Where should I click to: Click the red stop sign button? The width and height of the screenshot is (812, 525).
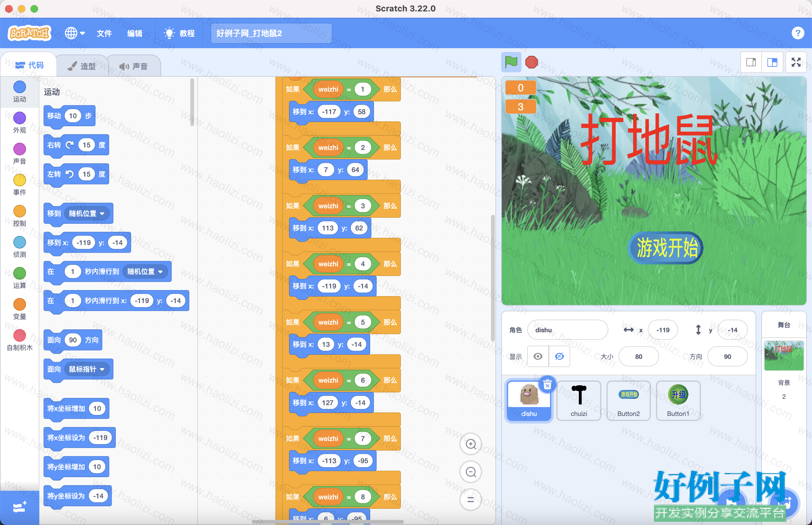tap(531, 62)
